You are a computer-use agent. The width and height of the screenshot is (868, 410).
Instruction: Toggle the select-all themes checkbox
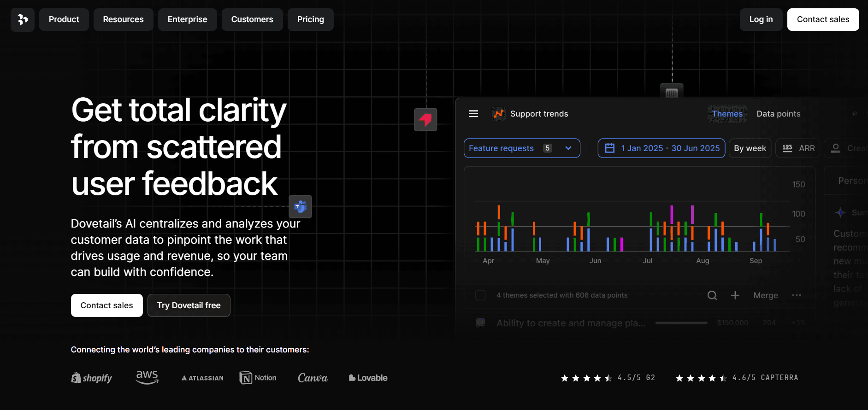click(480, 295)
